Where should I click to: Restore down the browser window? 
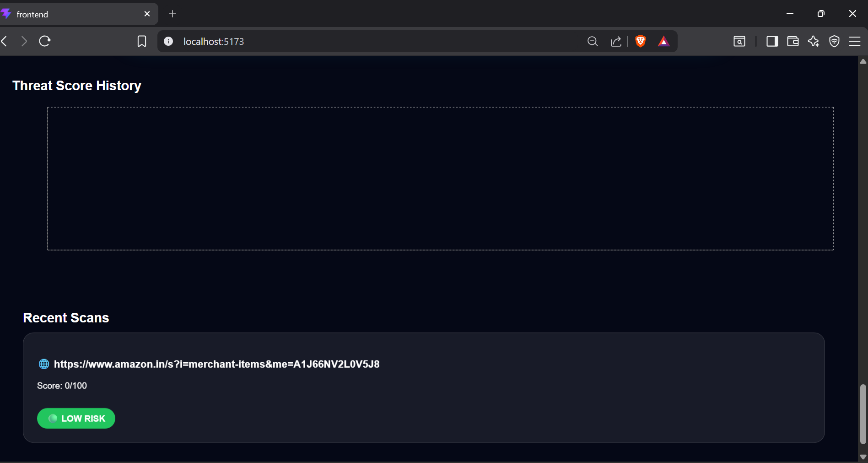(821, 14)
